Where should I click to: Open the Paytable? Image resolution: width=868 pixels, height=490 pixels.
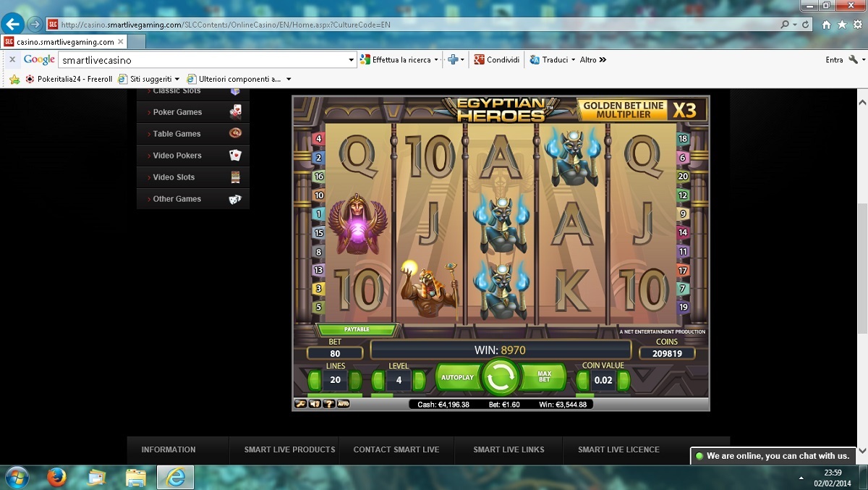click(357, 330)
